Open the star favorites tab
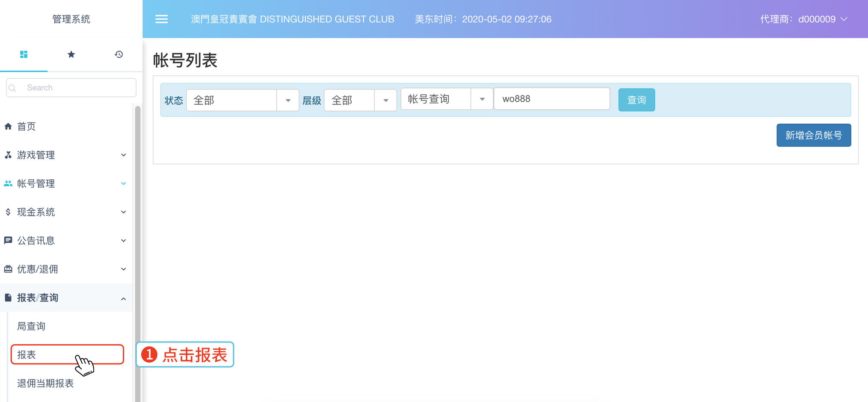 pos(71,54)
